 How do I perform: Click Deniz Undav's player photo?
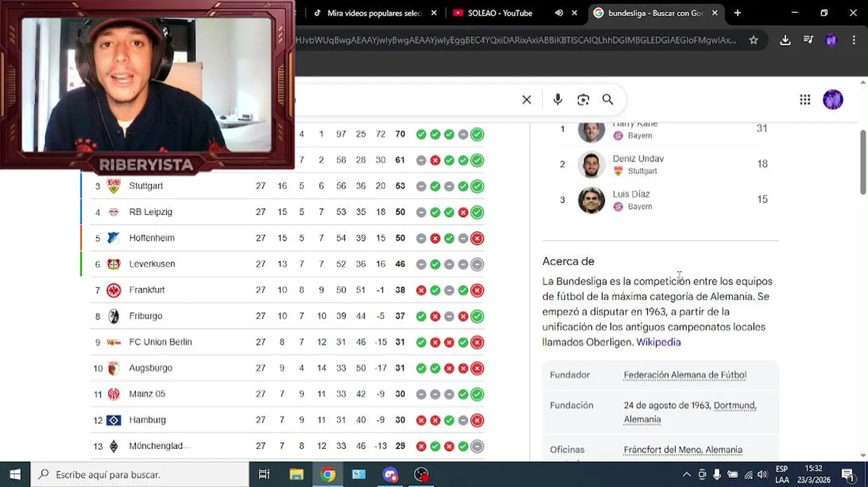pyautogui.click(x=592, y=164)
